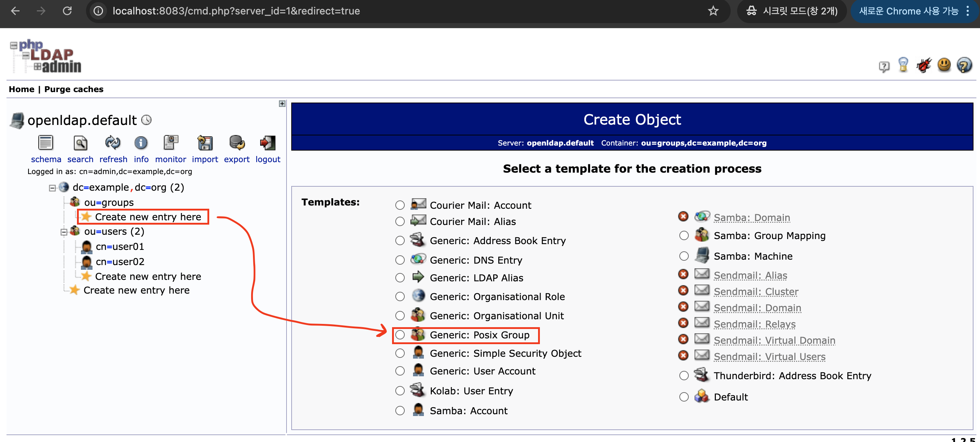Click the refresh arrows icon
This screenshot has width=980, height=442.
(x=113, y=143)
